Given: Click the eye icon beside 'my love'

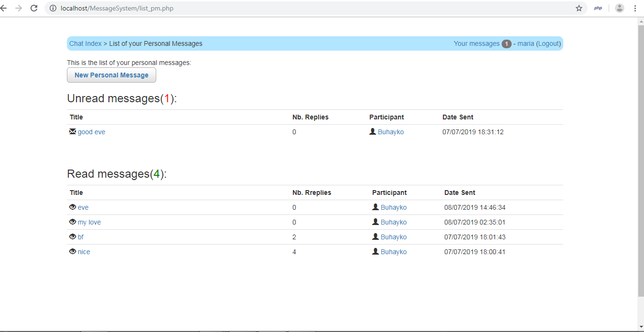Looking at the screenshot, I should coord(72,222).
